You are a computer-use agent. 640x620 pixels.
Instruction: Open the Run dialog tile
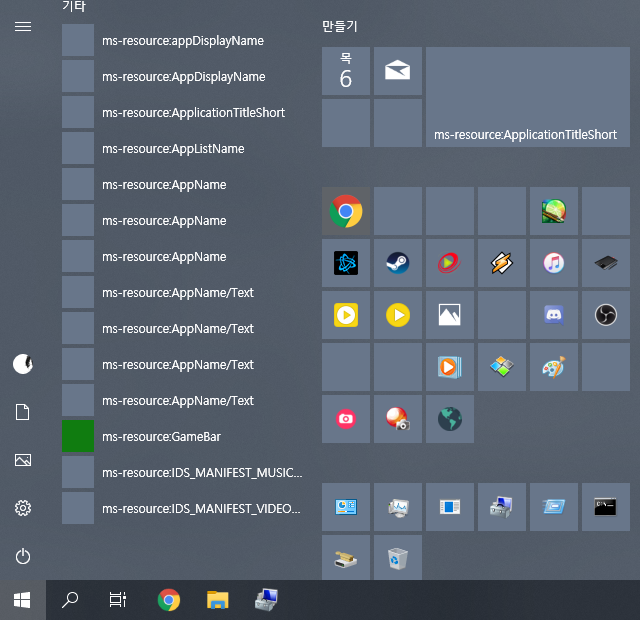(x=553, y=507)
